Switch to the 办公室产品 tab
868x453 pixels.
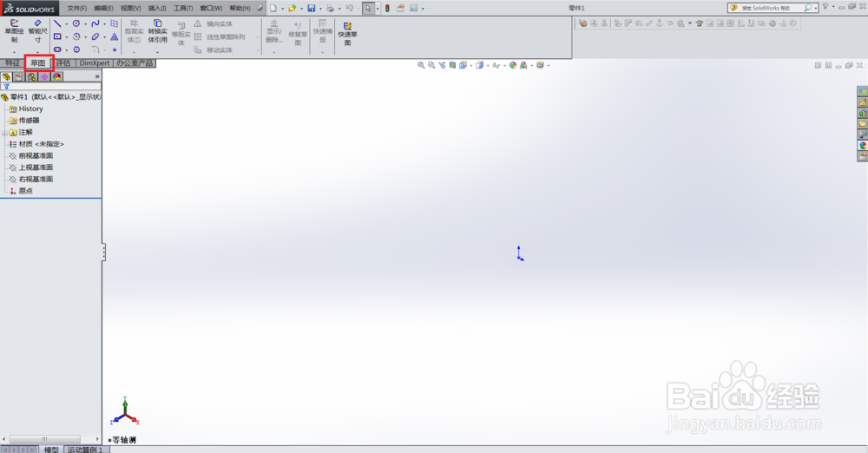(135, 63)
